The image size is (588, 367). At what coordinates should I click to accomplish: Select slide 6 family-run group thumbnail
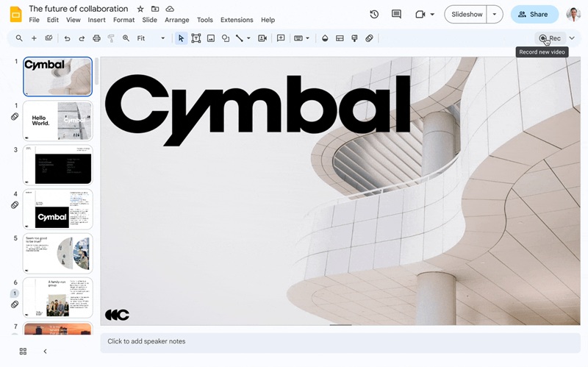[57, 298]
